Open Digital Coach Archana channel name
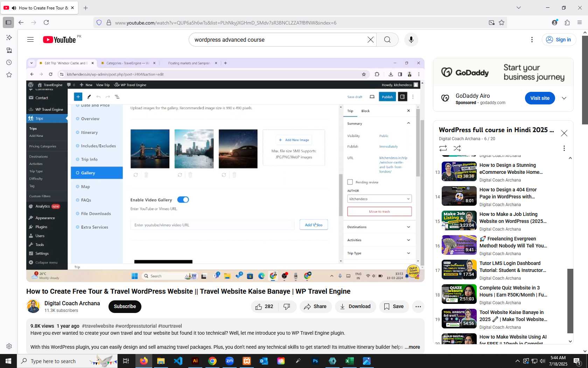 [x=72, y=303]
